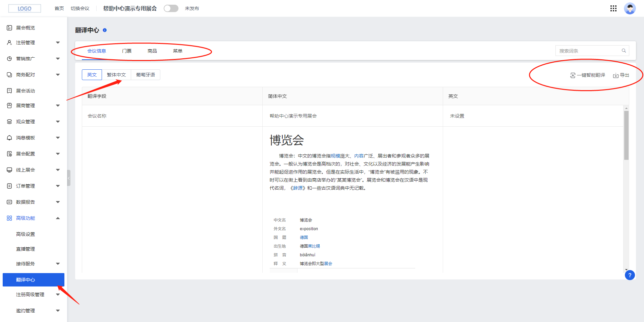The width and height of the screenshot is (644, 322).
Task: Click the 展会概览 sidebar icon
Action: tap(9, 28)
